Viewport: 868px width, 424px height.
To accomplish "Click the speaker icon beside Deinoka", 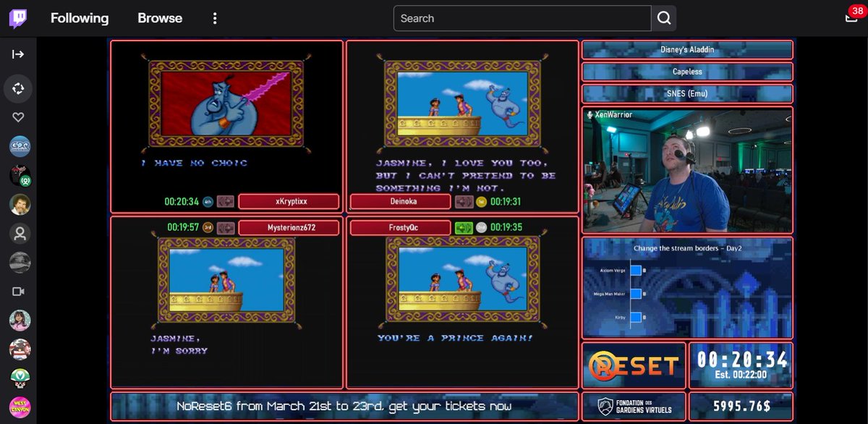I will 463,202.
